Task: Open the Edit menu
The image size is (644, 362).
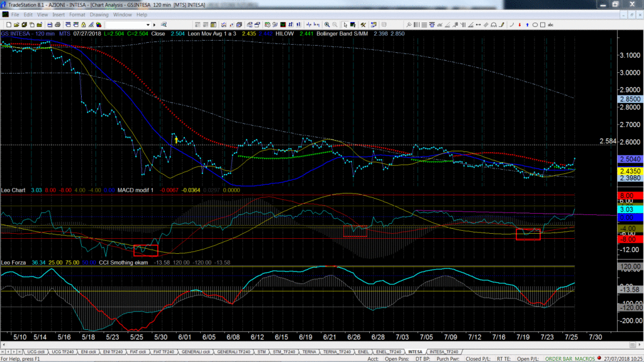Action: 28,15
